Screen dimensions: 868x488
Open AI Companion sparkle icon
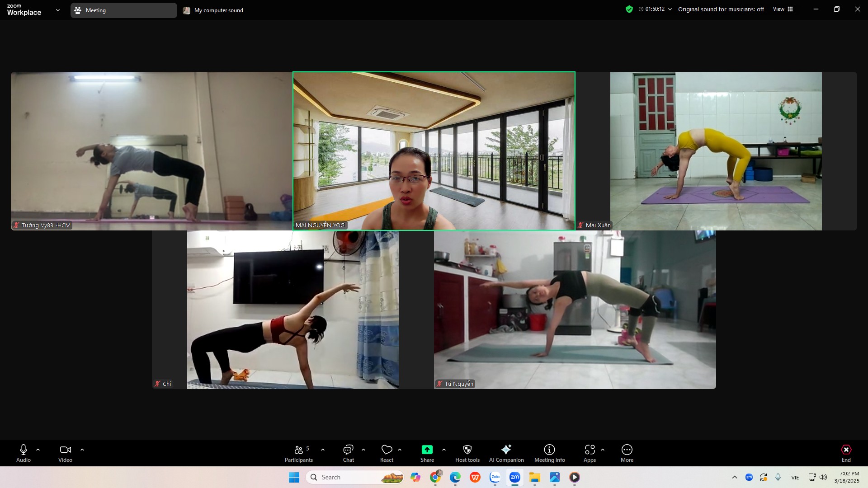click(506, 453)
